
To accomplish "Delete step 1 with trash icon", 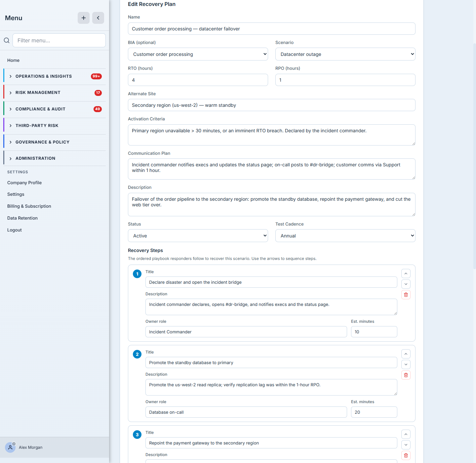I will [x=406, y=295].
